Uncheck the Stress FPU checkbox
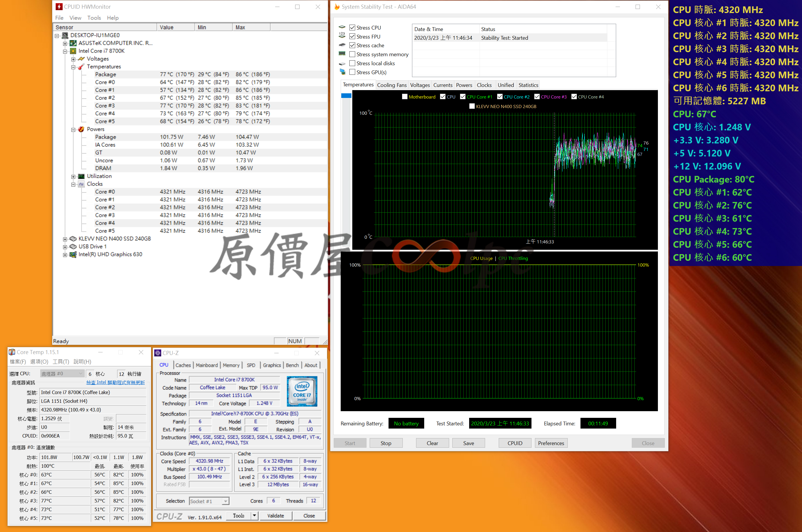802x532 pixels. (352, 36)
